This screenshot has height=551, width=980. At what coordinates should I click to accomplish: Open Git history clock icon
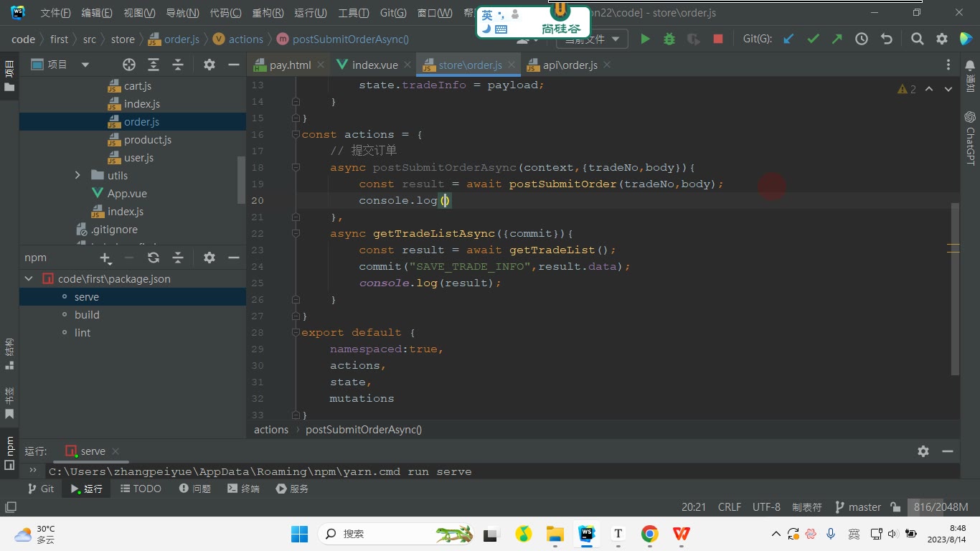coord(862,39)
